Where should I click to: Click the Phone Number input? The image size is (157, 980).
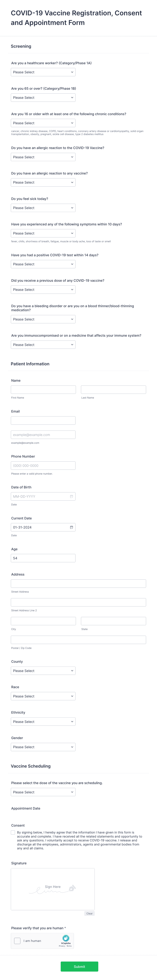(x=43, y=466)
